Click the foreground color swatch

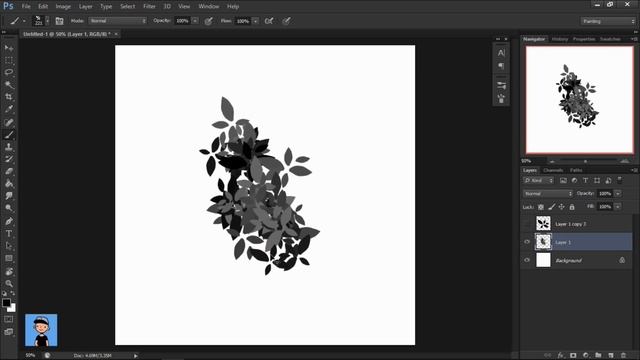click(x=6, y=302)
